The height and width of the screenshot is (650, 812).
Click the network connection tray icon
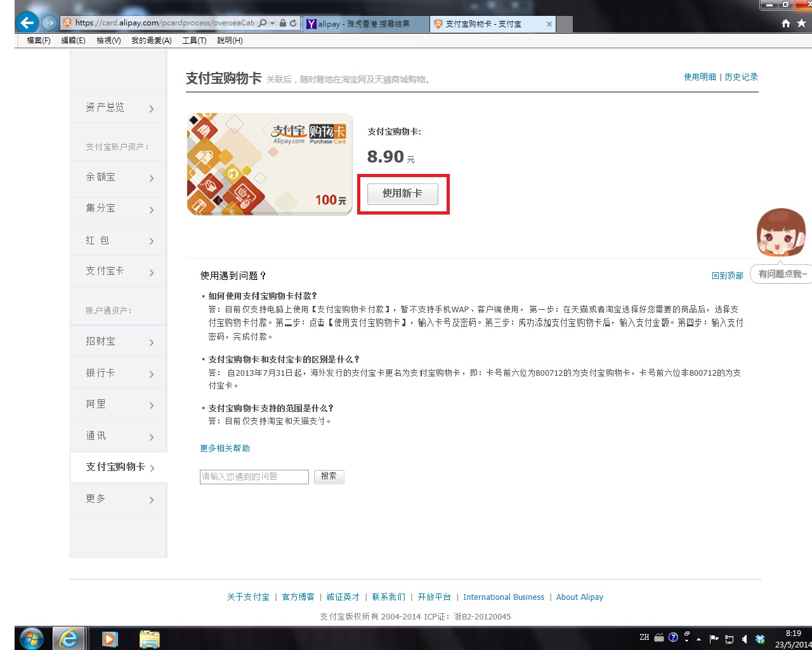(x=730, y=639)
